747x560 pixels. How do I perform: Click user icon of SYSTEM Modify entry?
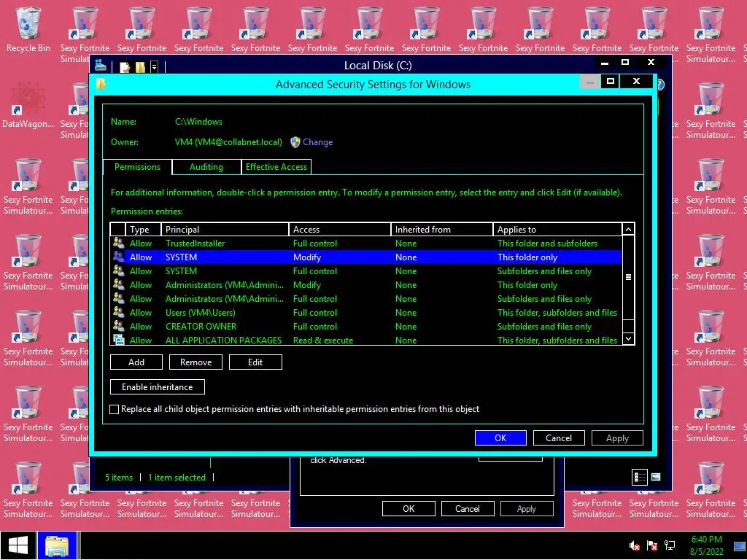tap(118, 257)
